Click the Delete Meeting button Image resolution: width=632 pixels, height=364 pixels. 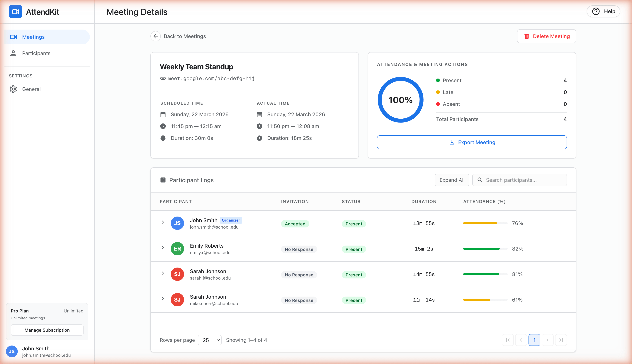pyautogui.click(x=546, y=36)
